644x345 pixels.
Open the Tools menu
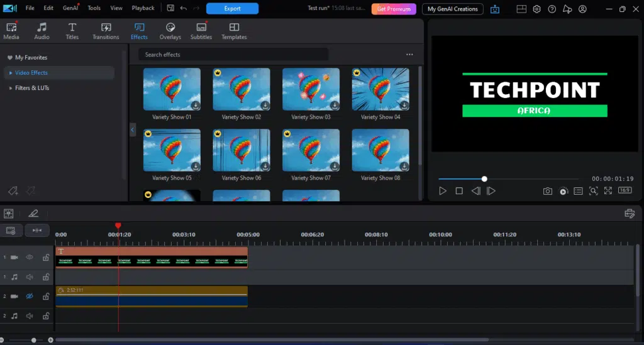pos(94,8)
